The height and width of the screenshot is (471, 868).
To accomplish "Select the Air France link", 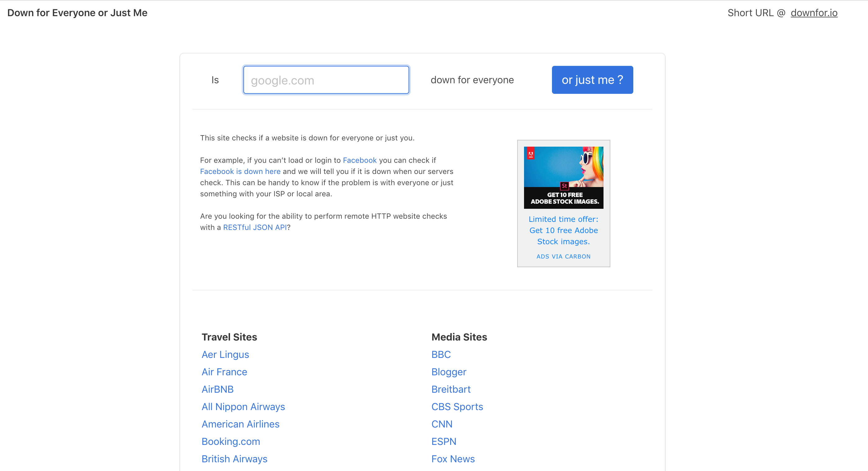I will click(224, 372).
